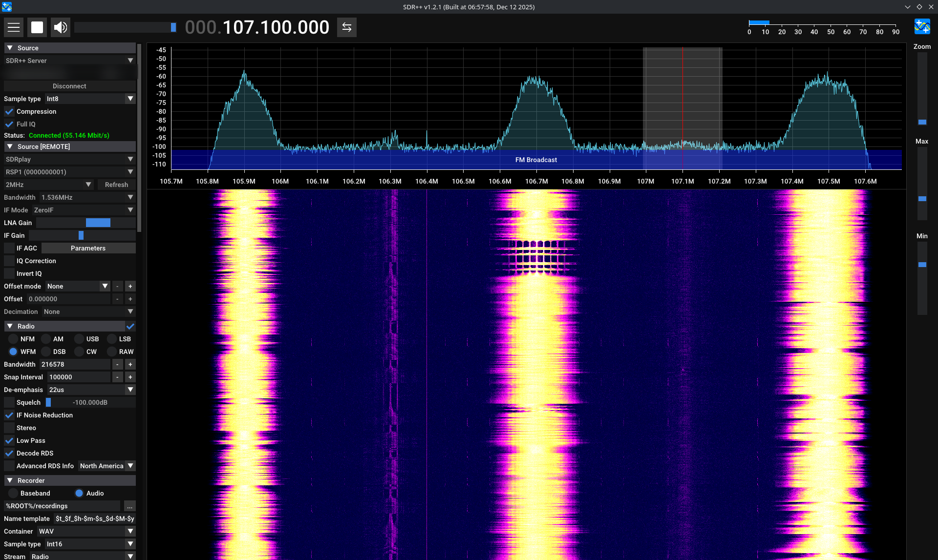Open the Sample type Int8 dropdown
The width and height of the screenshot is (938, 560).
pos(90,99)
